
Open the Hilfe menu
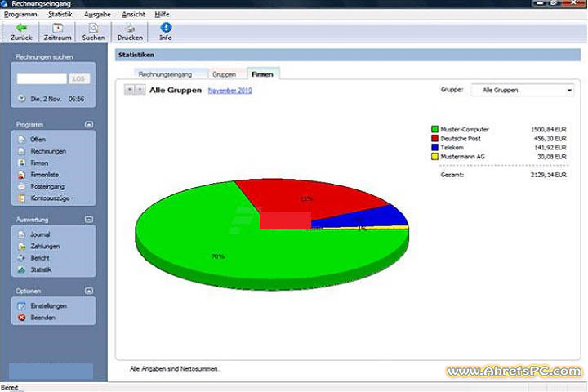162,14
